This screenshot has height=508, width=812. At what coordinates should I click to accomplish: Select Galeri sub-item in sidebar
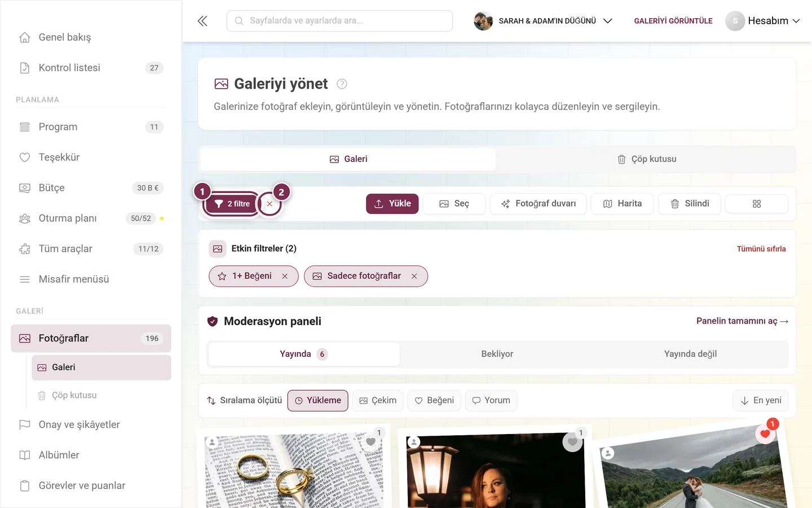point(101,367)
